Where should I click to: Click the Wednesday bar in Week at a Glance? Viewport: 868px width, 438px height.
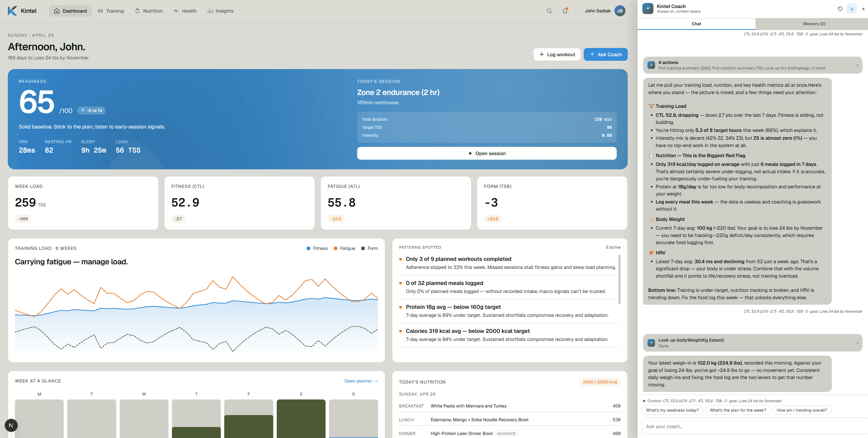click(x=144, y=419)
